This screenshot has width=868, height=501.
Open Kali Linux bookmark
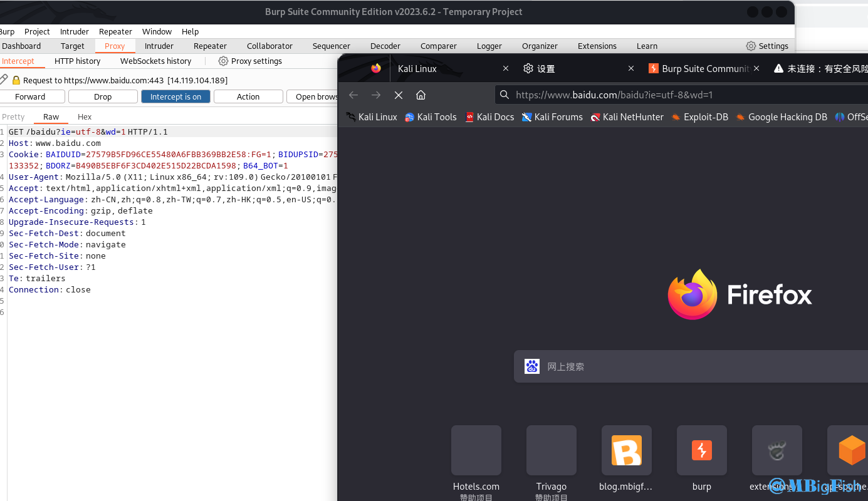[372, 117]
